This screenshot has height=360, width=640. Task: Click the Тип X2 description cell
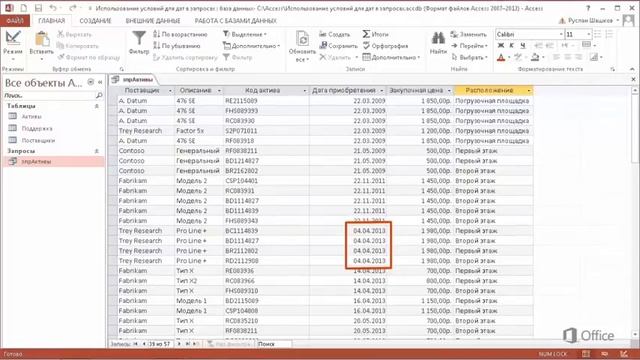click(199, 281)
